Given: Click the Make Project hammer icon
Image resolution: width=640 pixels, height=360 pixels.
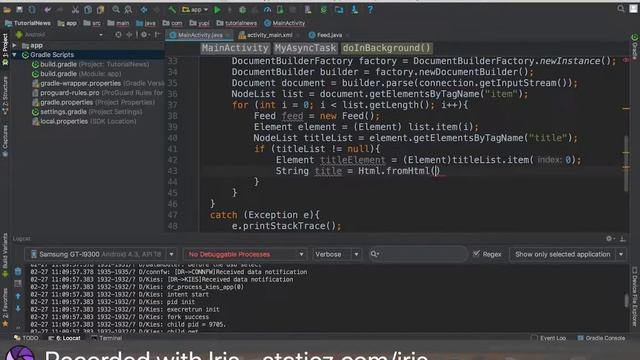Looking at the screenshot, I should click(172, 9).
